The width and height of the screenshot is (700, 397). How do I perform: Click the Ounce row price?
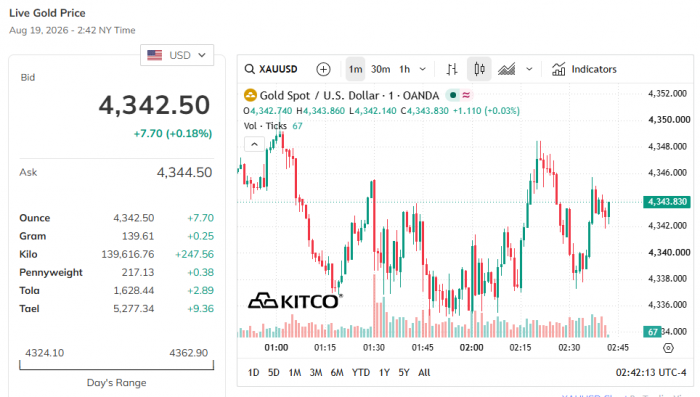click(133, 218)
